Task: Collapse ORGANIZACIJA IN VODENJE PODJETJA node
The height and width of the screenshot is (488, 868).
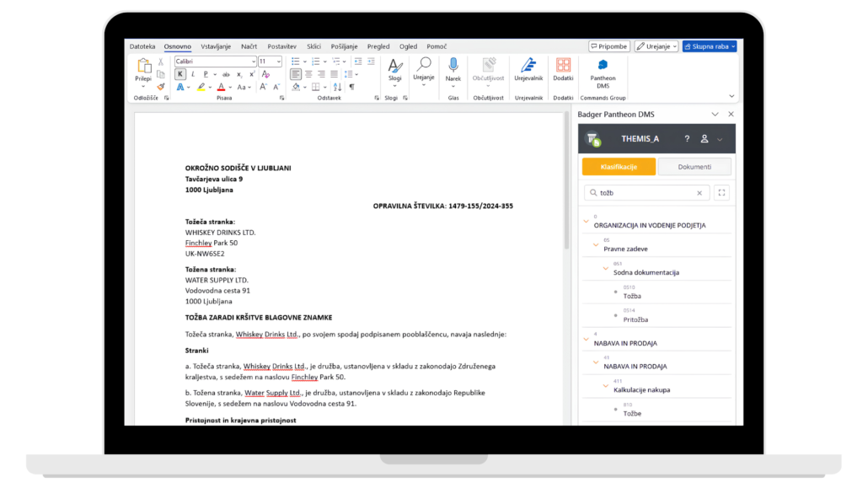Action: 587,222
